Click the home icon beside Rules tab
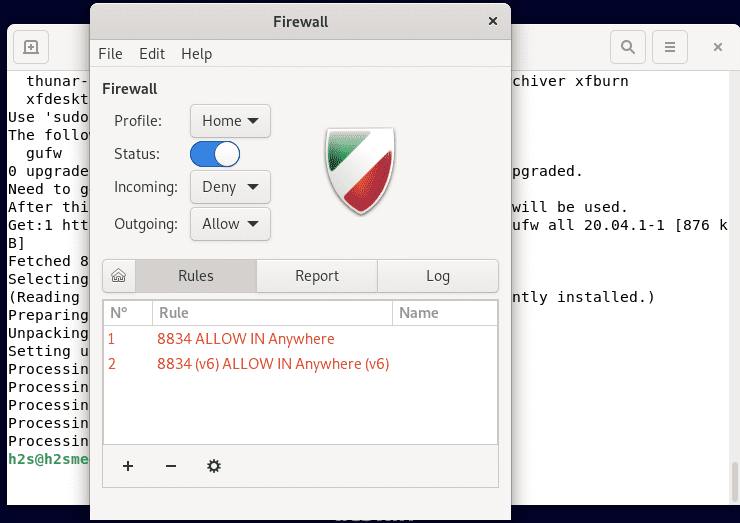This screenshot has width=740, height=523. point(119,276)
